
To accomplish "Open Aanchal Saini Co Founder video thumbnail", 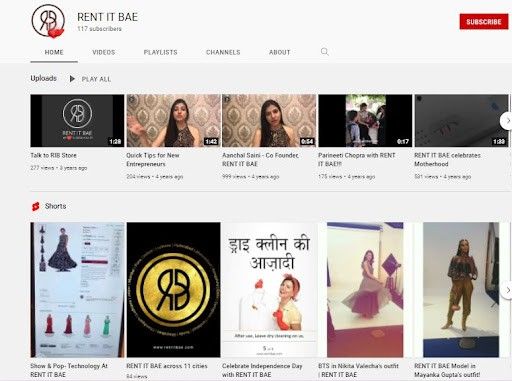I will pyautogui.click(x=269, y=121).
